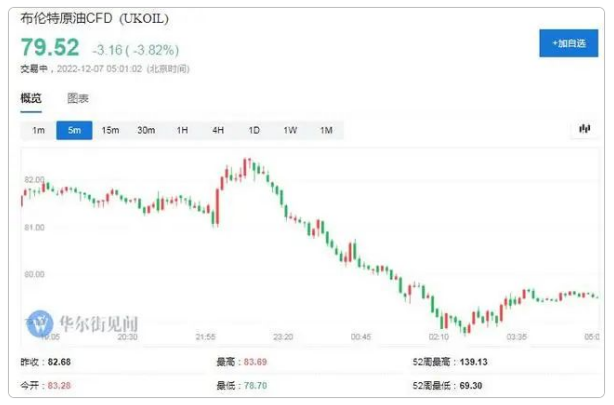Click the 20:30 time axis label
Image resolution: width=614 pixels, height=405 pixels.
[x=128, y=337]
